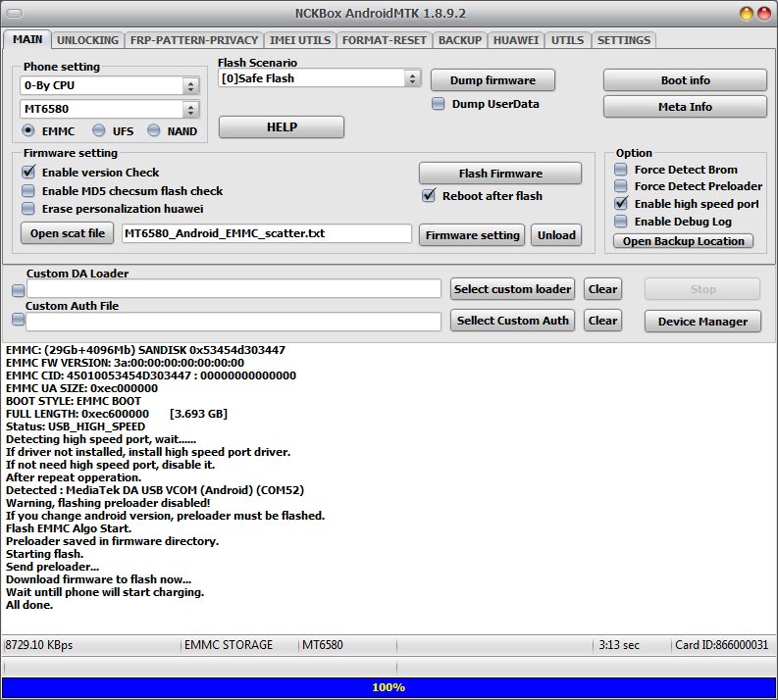Tick the Custom DA Loader checkbox
This screenshot has height=700, width=778.
19,290
